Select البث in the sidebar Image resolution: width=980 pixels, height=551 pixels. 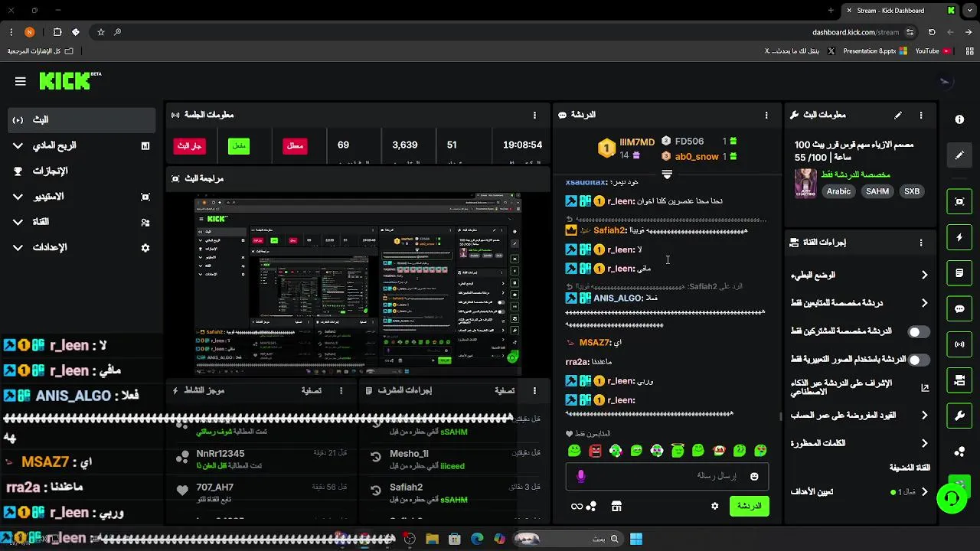tap(81, 120)
